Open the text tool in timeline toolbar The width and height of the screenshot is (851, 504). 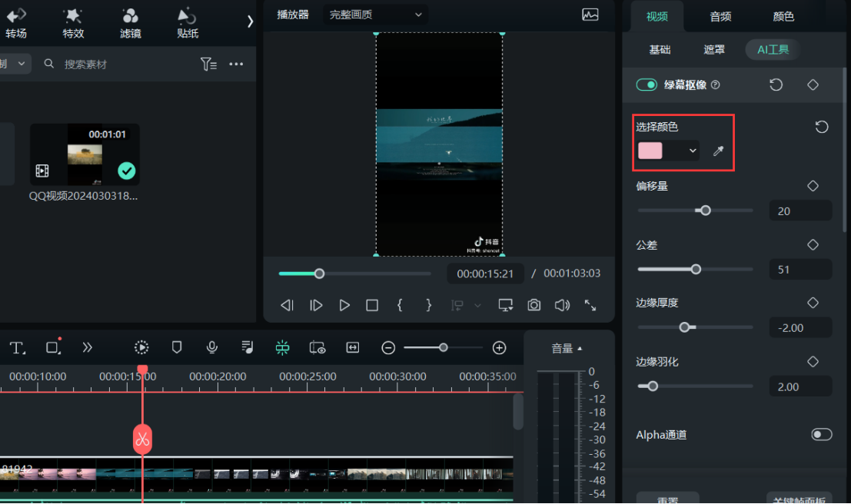[x=17, y=347]
